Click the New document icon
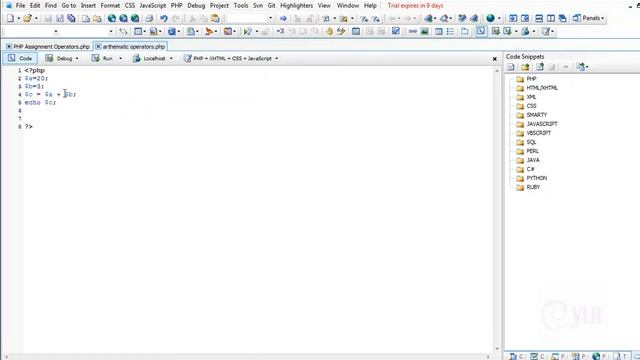 (10, 18)
